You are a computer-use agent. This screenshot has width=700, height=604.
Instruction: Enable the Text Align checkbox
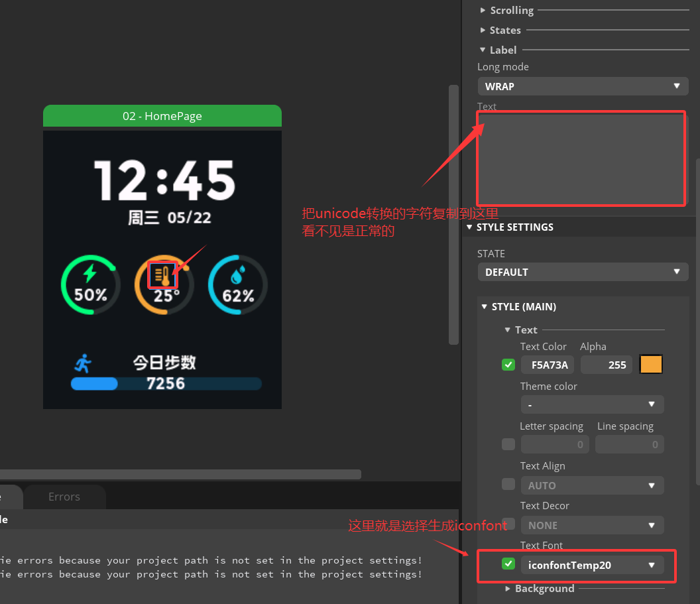tap(508, 485)
